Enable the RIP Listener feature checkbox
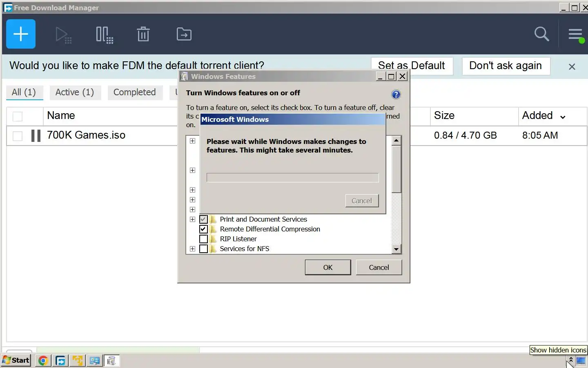Image resolution: width=588 pixels, height=368 pixels. [x=203, y=239]
